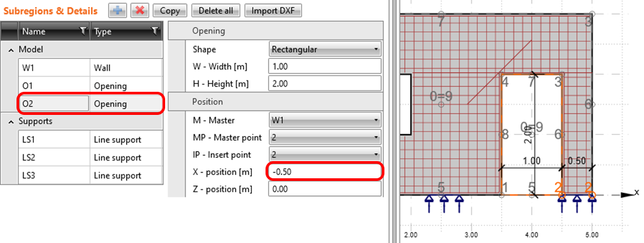Select the O1 Opening row

click(90, 86)
